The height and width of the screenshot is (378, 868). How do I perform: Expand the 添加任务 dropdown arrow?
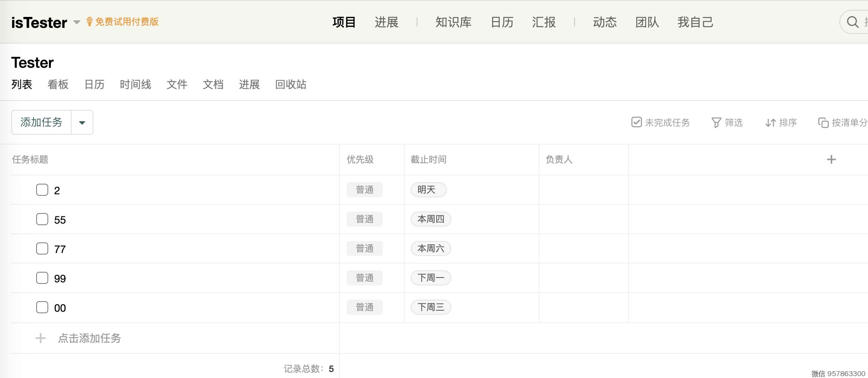(x=82, y=122)
